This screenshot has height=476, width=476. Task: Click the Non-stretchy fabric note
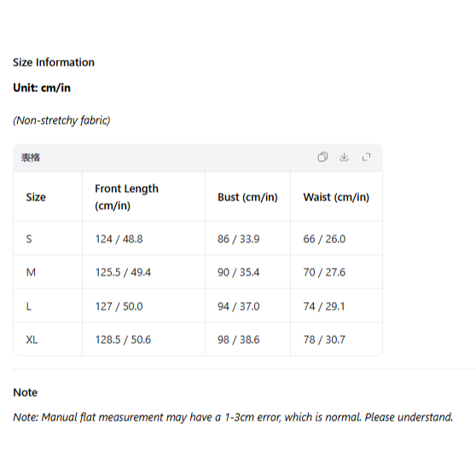pyautogui.click(x=61, y=120)
